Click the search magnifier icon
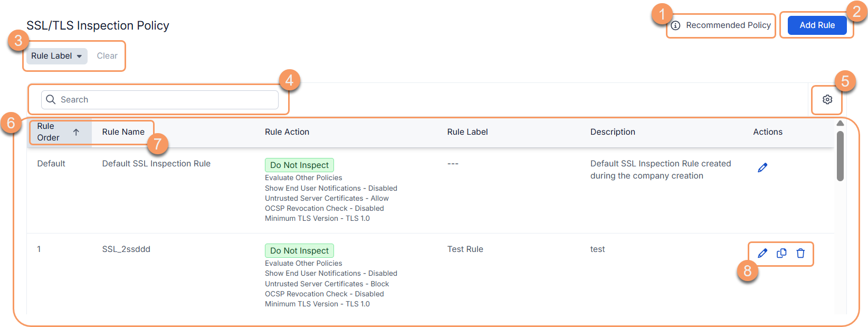The image size is (868, 327). click(x=51, y=99)
